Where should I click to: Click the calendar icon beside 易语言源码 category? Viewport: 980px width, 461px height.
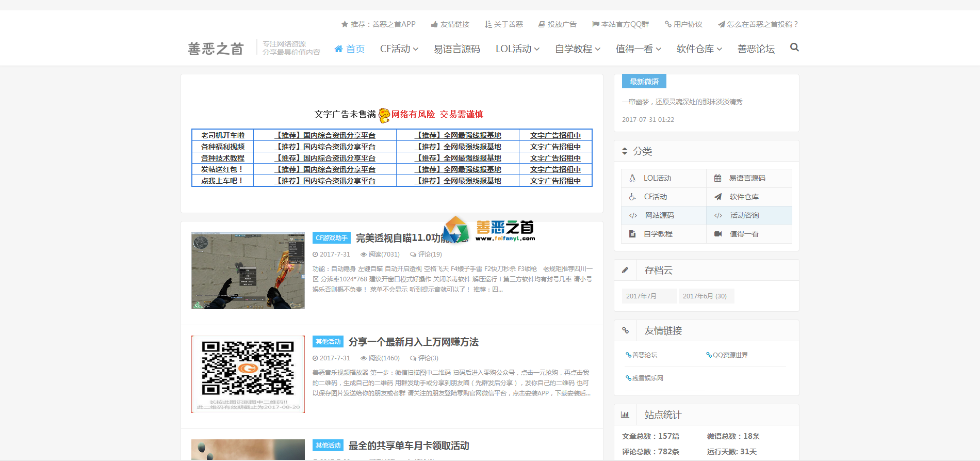click(x=717, y=178)
